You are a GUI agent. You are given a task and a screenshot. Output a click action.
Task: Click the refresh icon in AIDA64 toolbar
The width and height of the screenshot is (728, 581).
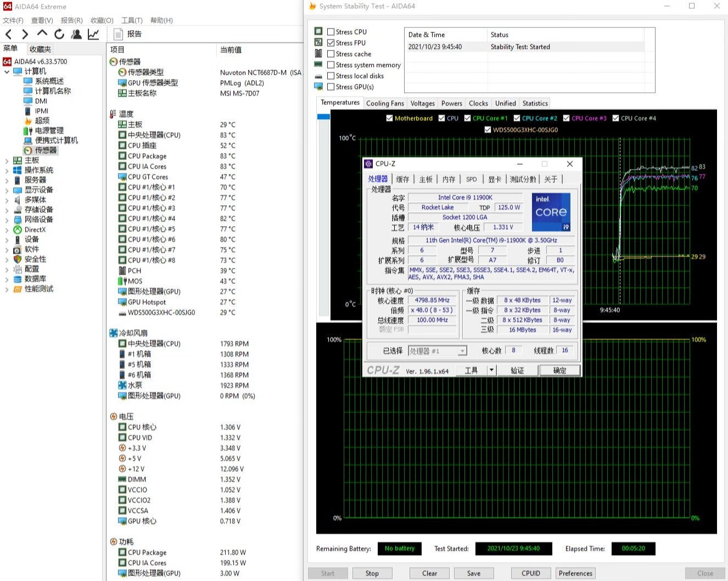pyautogui.click(x=59, y=35)
